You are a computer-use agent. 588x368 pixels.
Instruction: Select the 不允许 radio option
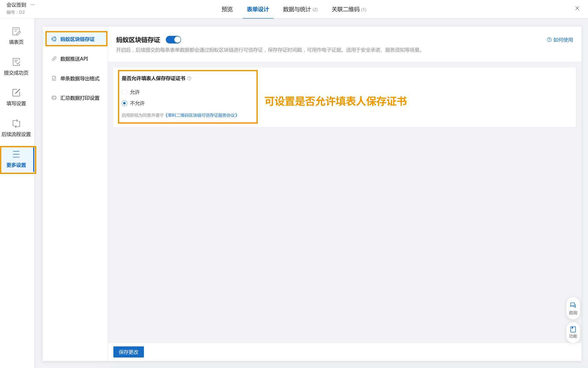point(125,103)
